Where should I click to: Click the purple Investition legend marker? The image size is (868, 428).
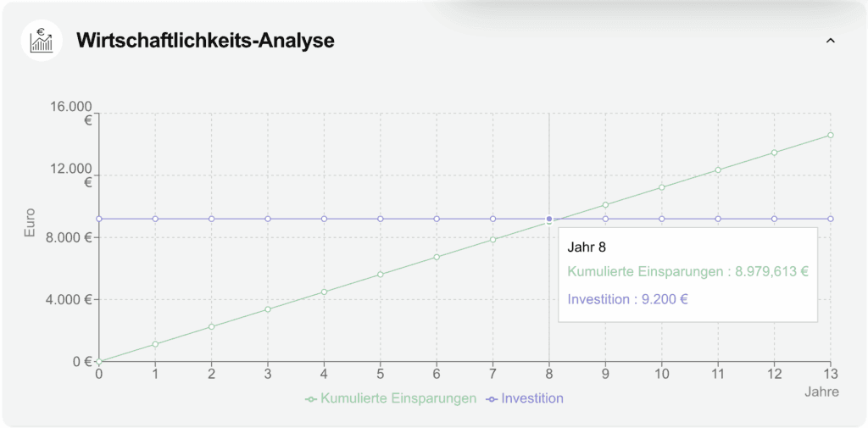(492, 398)
